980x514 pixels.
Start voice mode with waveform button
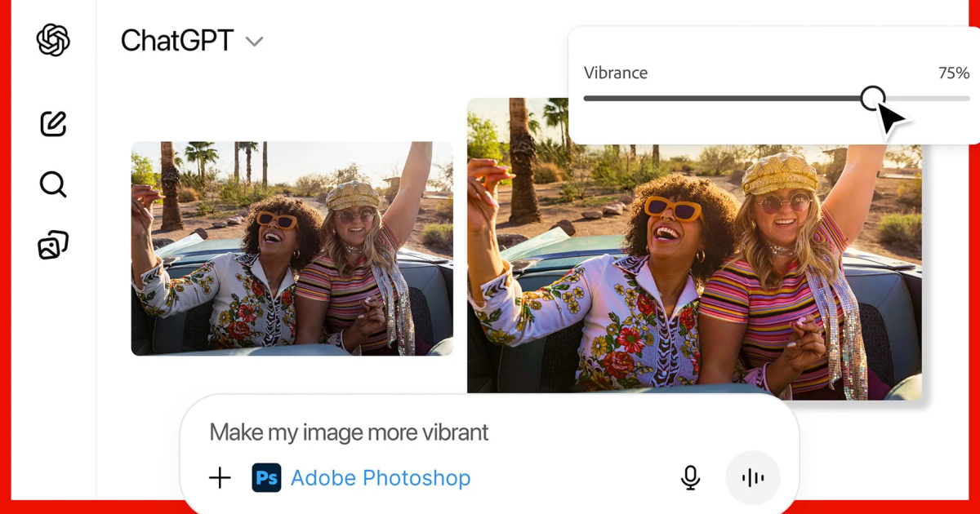[753, 478]
